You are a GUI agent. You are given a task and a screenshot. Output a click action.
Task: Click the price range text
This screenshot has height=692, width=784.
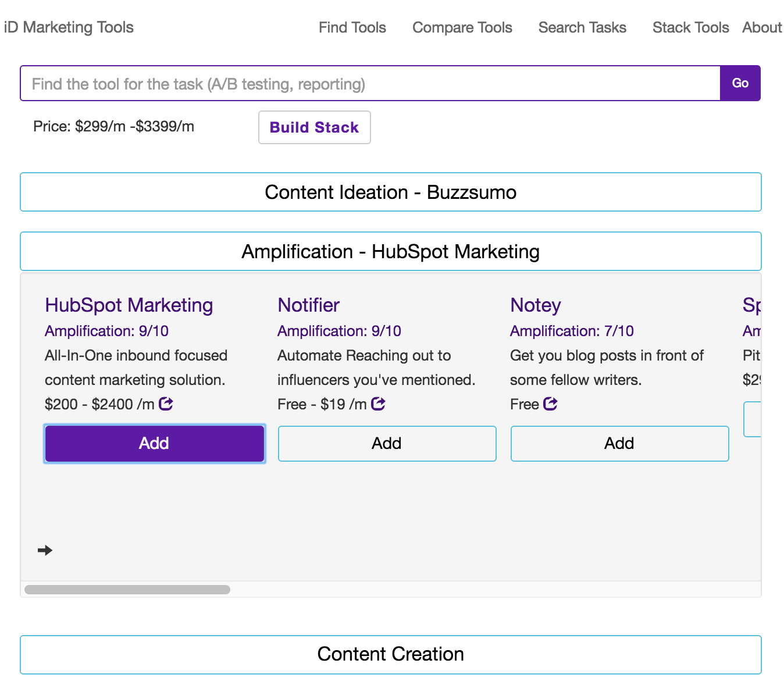pyautogui.click(x=114, y=126)
